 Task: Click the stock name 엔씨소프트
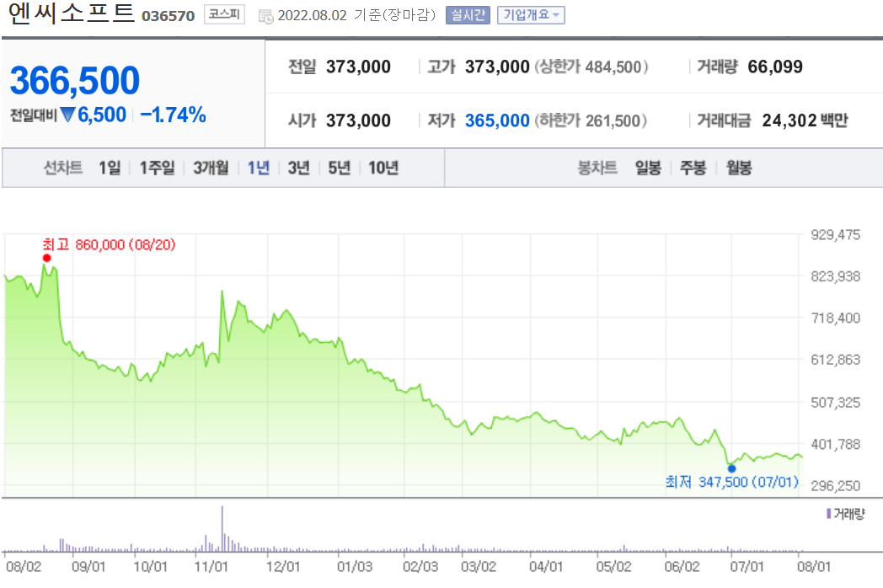(x=72, y=13)
